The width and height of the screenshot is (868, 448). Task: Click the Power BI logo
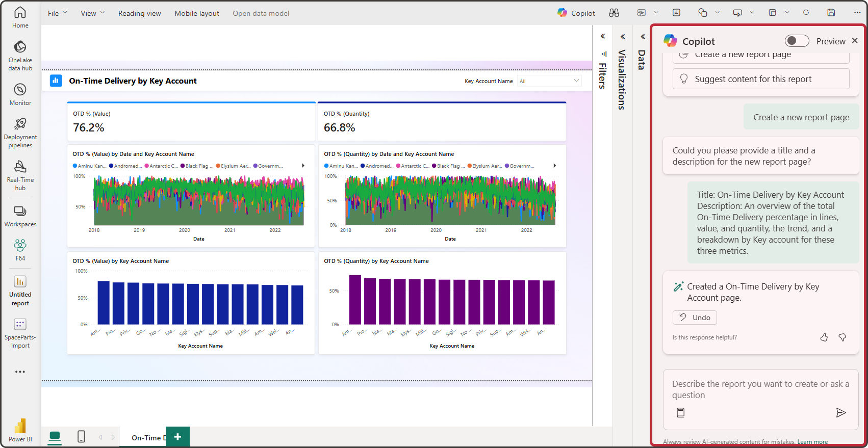pos(20,430)
